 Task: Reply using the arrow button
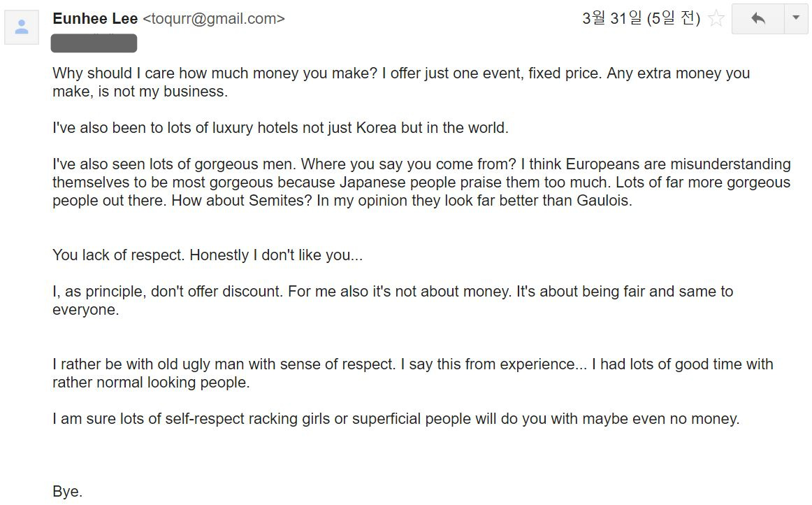point(757,19)
